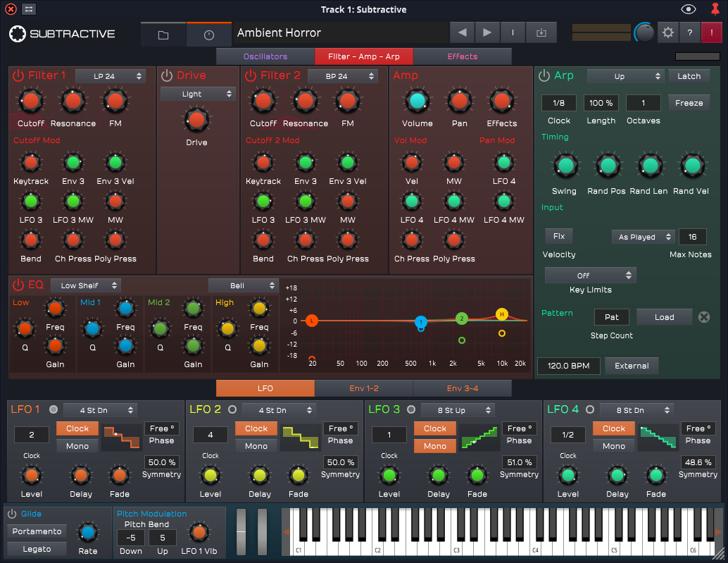Click the Arp Latch button

click(689, 76)
